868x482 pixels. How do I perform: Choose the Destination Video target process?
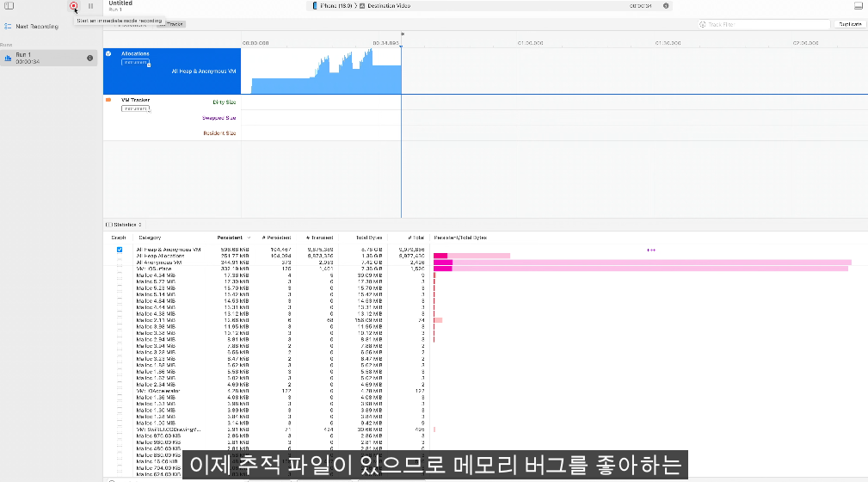click(x=385, y=6)
